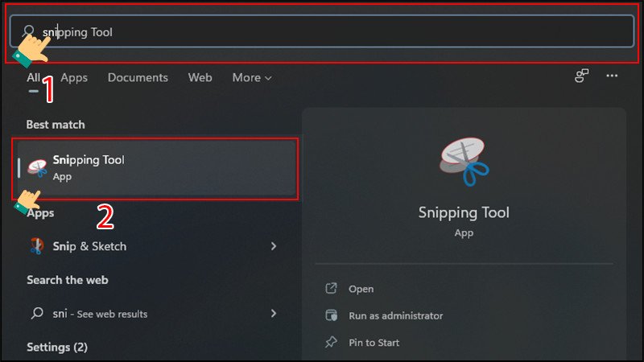Screen dimensions: 644x362
Task: Choose Run as administrator
Action: tap(396, 315)
